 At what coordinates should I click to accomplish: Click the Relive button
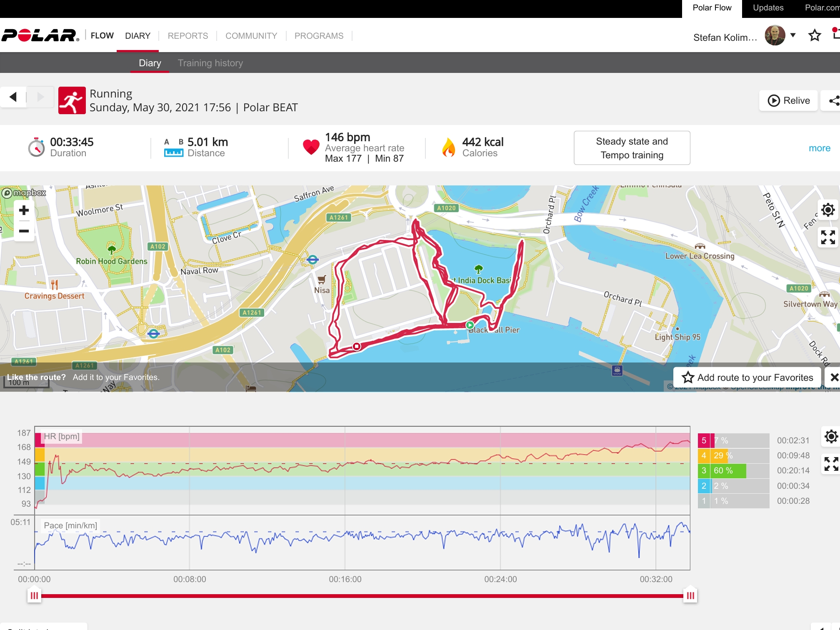tap(789, 100)
